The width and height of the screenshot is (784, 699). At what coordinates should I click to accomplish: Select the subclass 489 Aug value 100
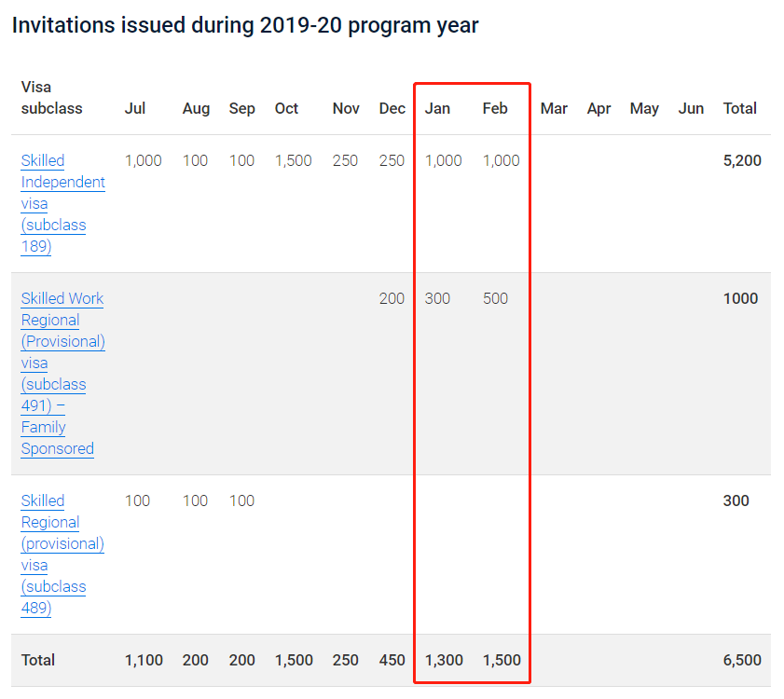click(195, 500)
